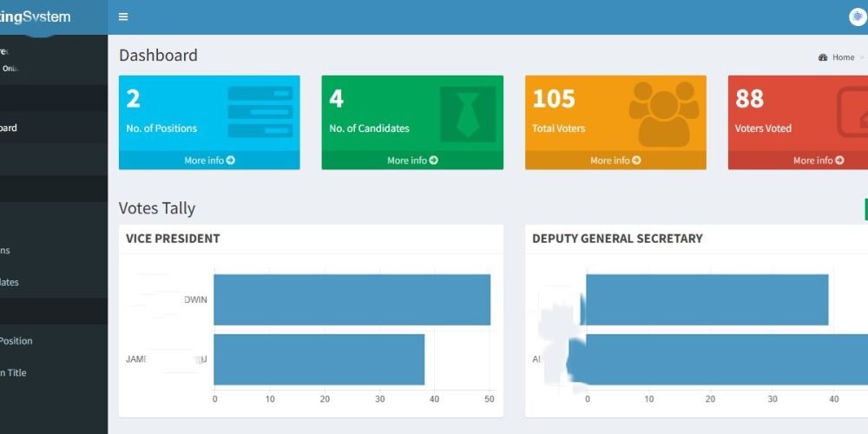Click the green button beside Votes Tally

coord(865,209)
